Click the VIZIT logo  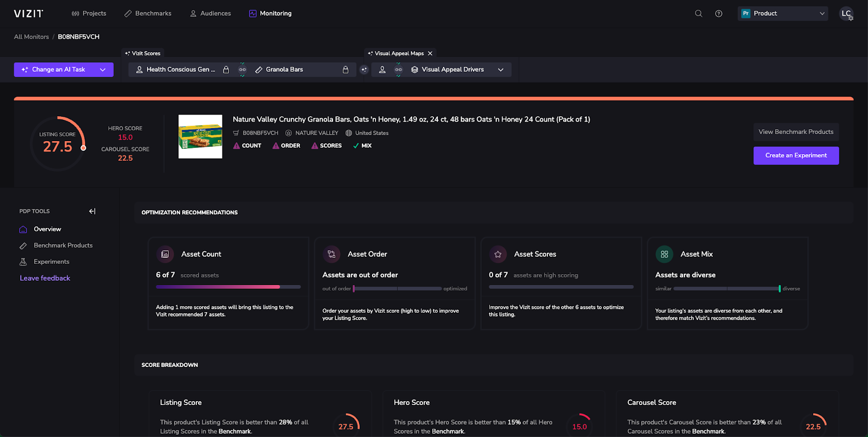(29, 14)
